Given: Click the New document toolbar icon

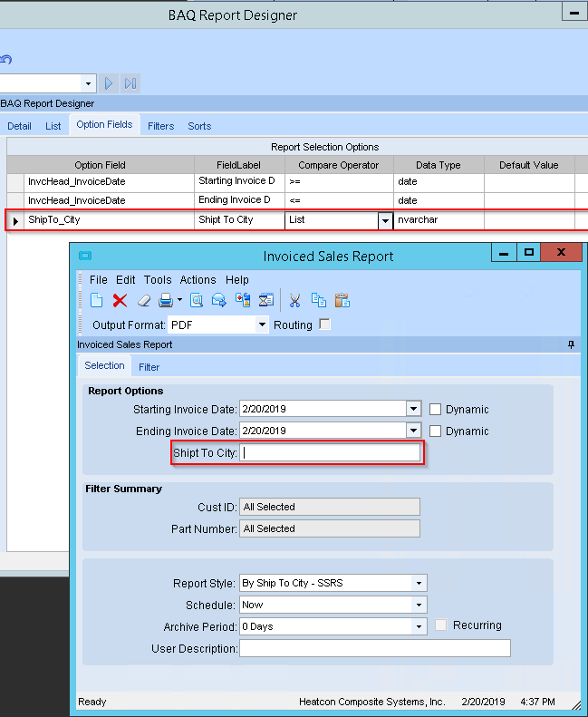Looking at the screenshot, I should pos(96,300).
